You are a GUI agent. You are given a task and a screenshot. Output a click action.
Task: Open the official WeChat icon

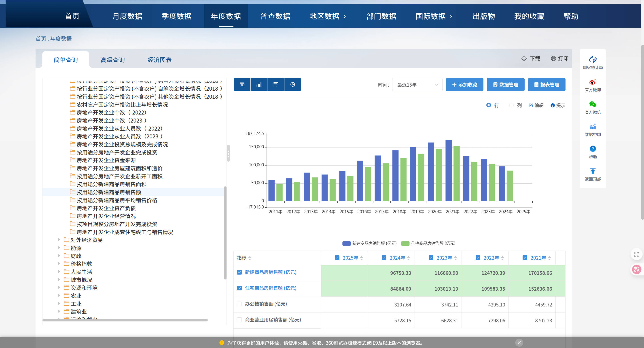coord(592,104)
